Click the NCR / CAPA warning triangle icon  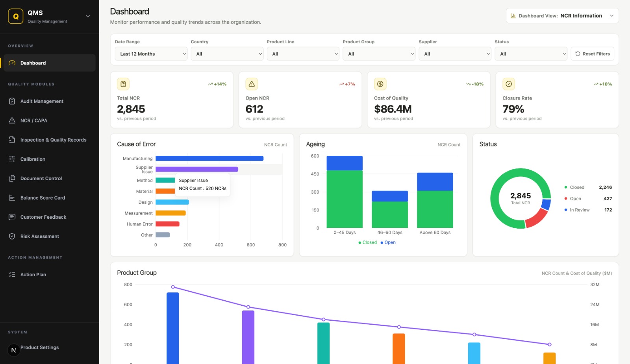click(12, 120)
